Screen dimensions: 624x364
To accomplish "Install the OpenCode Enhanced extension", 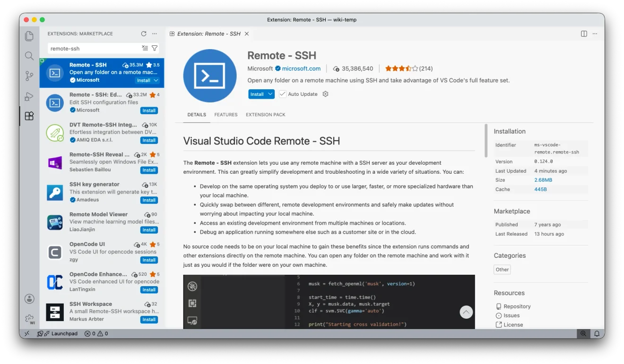I will (149, 290).
